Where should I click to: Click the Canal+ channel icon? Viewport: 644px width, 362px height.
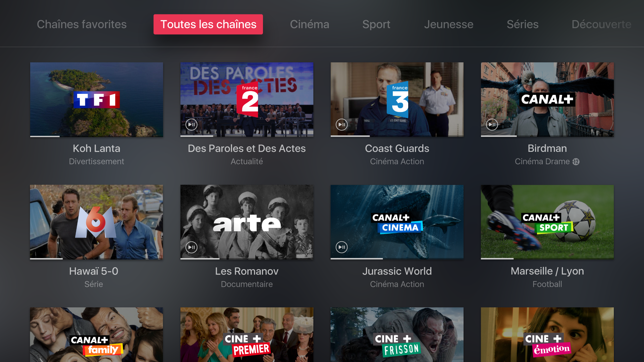click(547, 98)
